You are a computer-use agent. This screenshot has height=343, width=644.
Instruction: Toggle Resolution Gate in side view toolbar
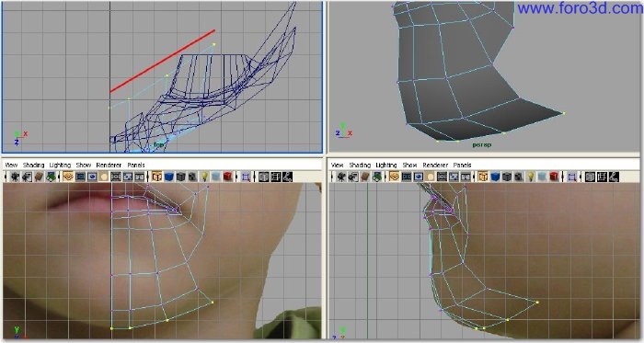point(418,177)
